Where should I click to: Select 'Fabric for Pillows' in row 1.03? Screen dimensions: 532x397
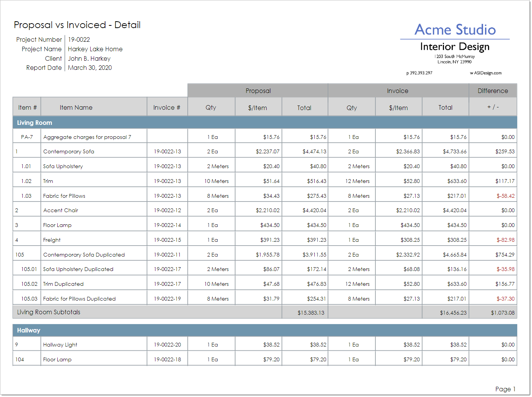tap(64, 196)
